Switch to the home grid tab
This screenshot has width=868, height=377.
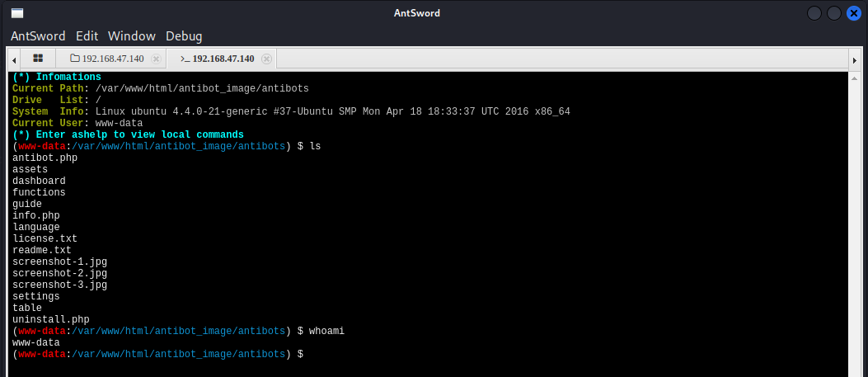tap(38, 58)
